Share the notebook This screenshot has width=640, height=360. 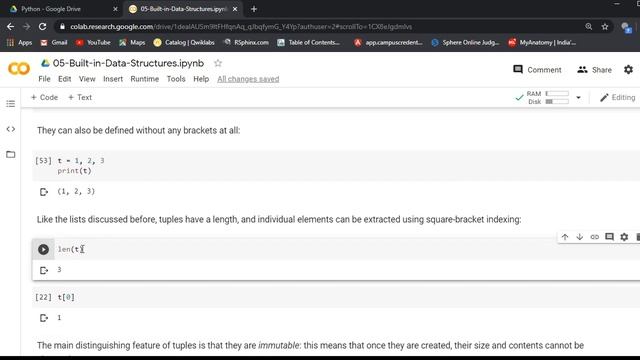coord(595,70)
